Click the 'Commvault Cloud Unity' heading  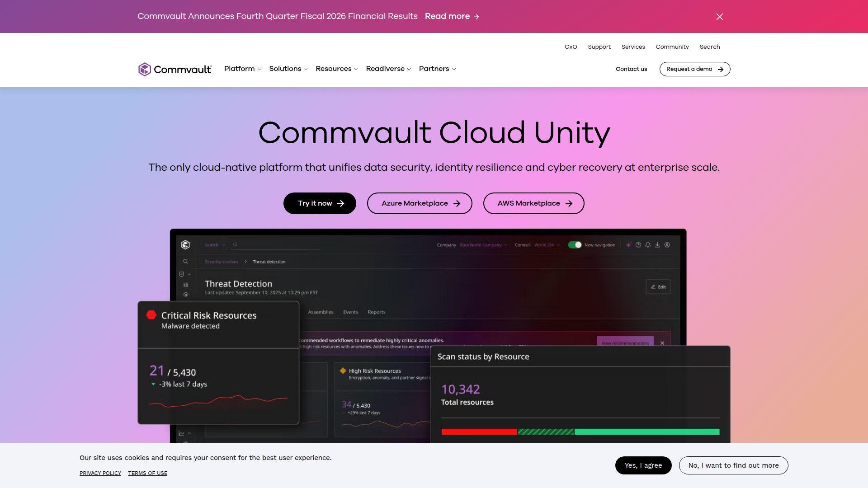pos(434,133)
